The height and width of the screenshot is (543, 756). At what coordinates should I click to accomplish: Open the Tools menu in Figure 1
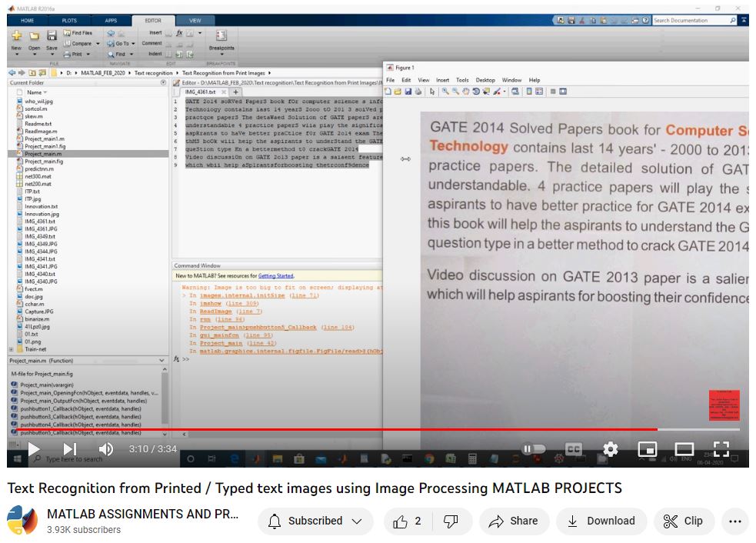[462, 80]
